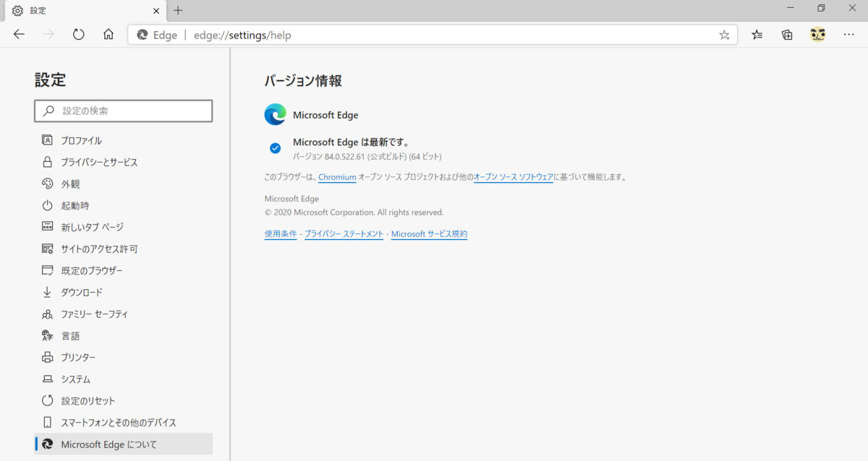This screenshot has width=868, height=461.
Task: Select the 設定 browser tab
Action: 85,11
